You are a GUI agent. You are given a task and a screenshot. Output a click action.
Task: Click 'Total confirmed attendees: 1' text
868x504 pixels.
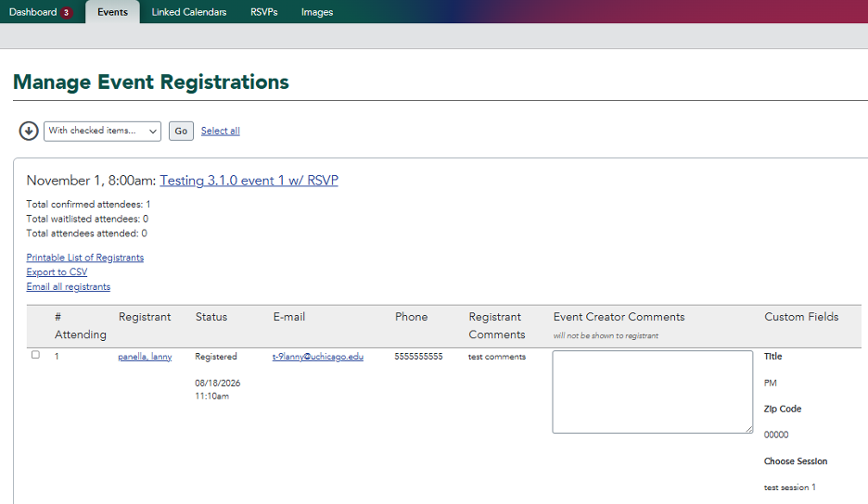coord(89,205)
